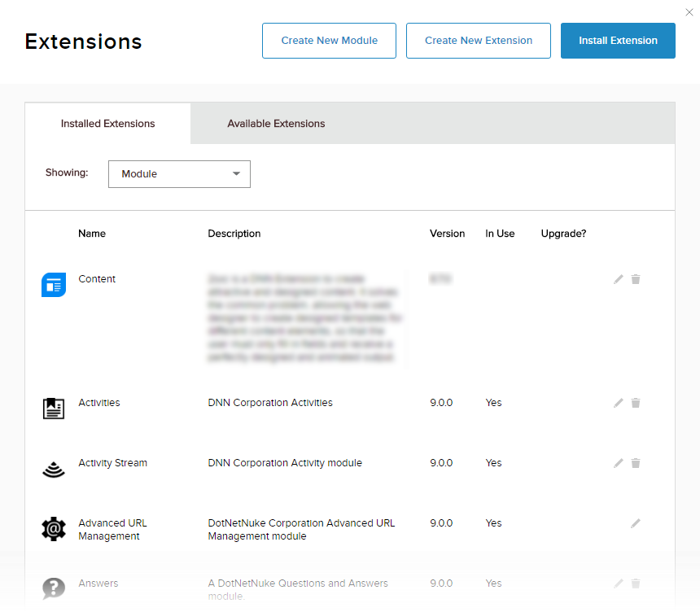Edit the Content extension with pencil icon

[619, 279]
